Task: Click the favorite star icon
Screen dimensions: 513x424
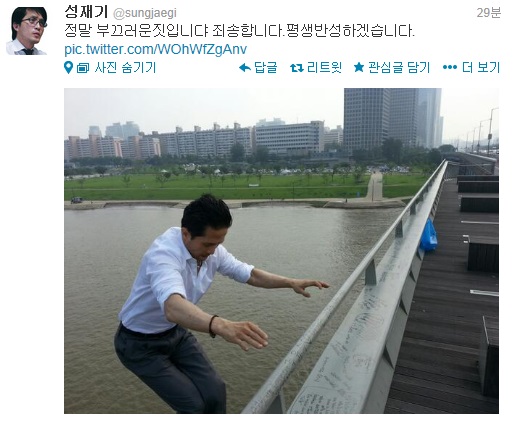Action: (359, 67)
